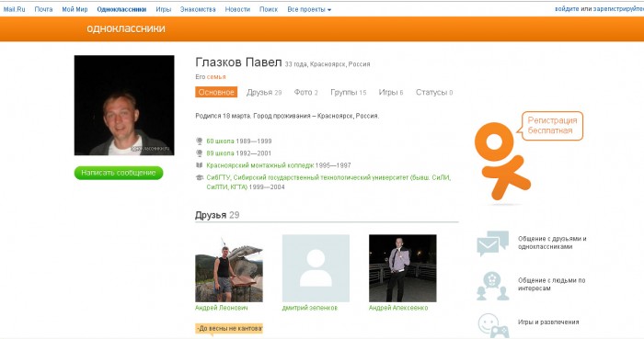Click Игры и развлечения text

pyautogui.click(x=548, y=322)
